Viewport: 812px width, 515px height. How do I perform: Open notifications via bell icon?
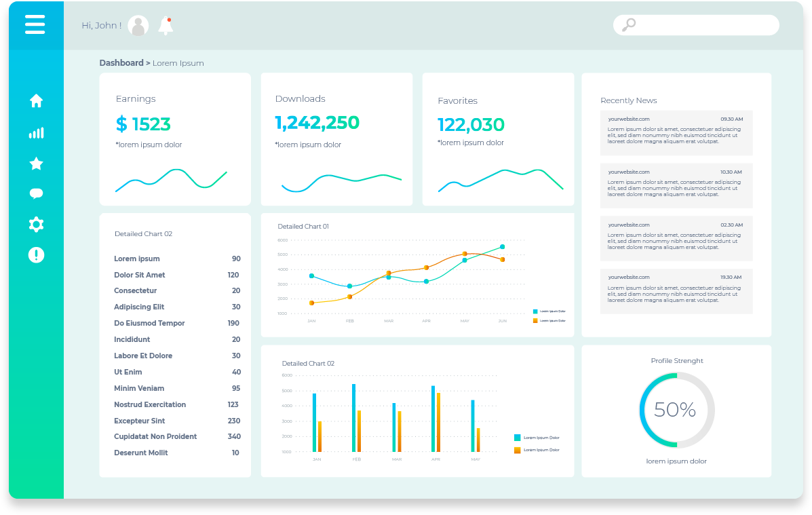coord(166,25)
